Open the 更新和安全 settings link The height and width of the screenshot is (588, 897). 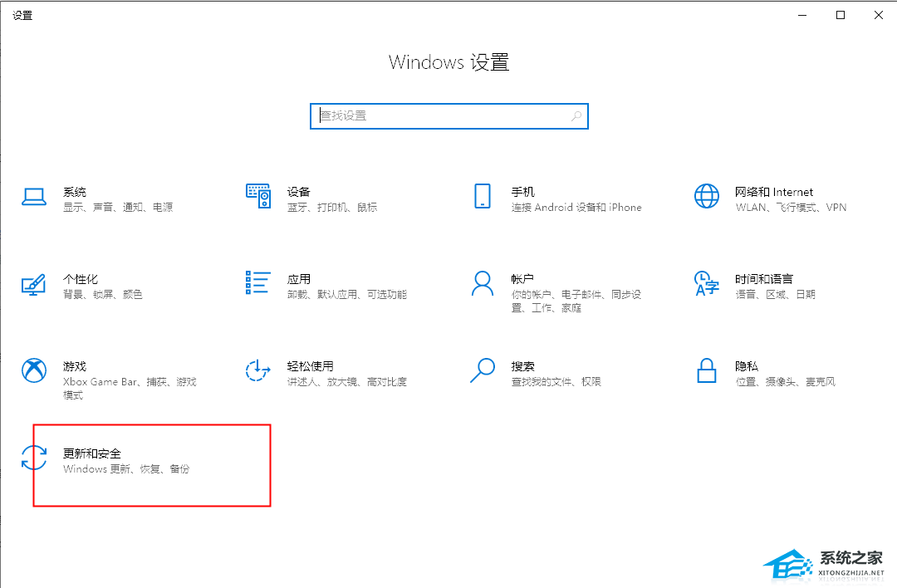92,453
